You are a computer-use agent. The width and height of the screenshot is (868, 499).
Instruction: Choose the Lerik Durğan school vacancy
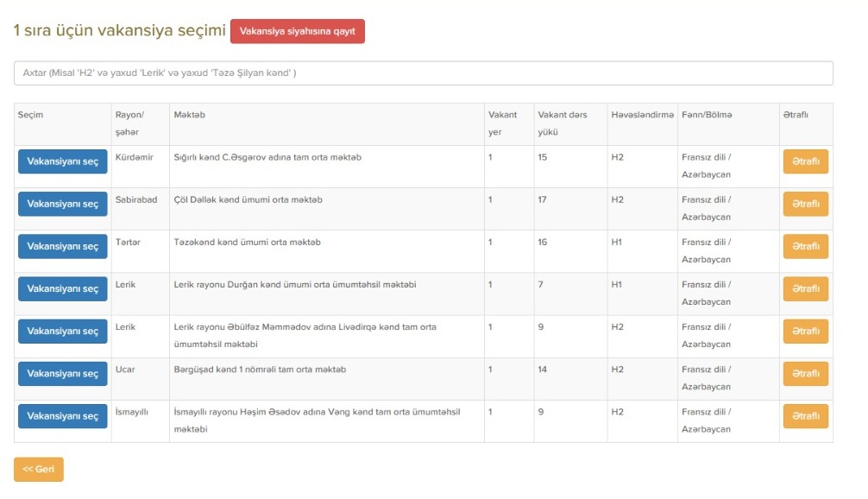[x=62, y=288]
